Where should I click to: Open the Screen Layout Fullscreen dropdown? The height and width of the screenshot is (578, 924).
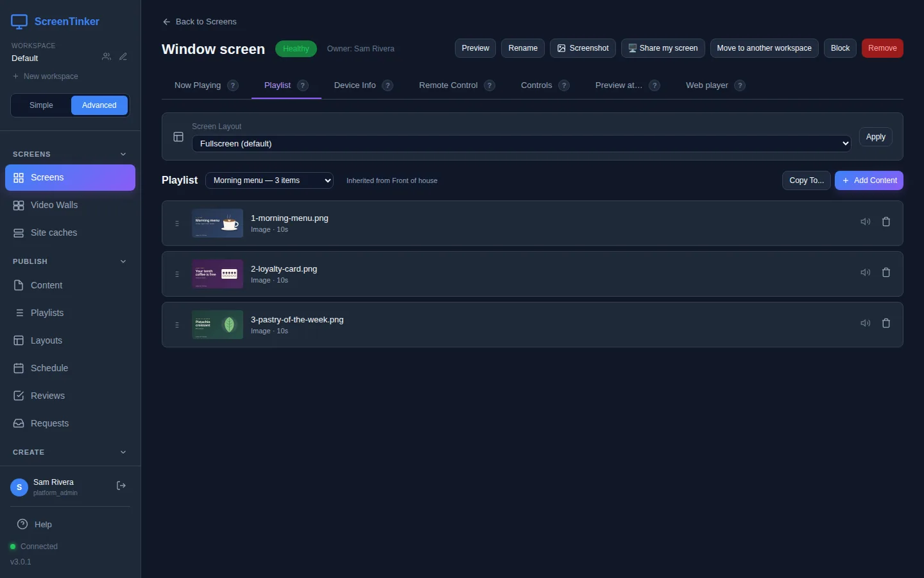point(522,143)
